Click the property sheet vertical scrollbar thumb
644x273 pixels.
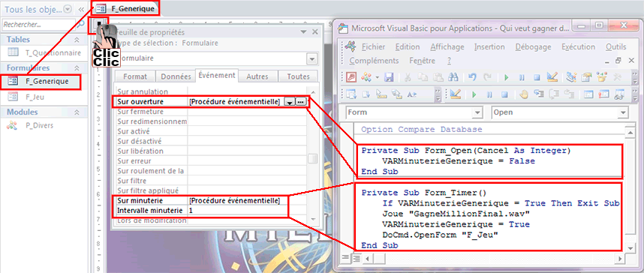point(313,158)
